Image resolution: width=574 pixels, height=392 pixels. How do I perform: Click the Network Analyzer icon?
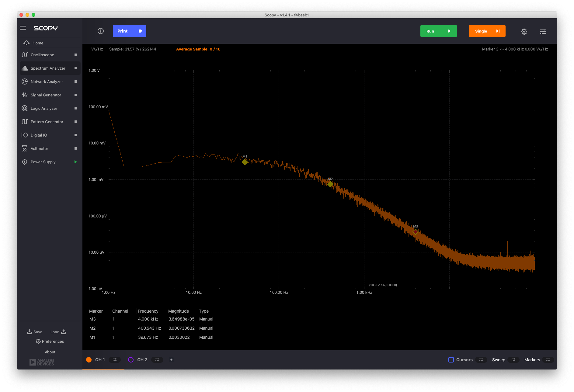25,82
